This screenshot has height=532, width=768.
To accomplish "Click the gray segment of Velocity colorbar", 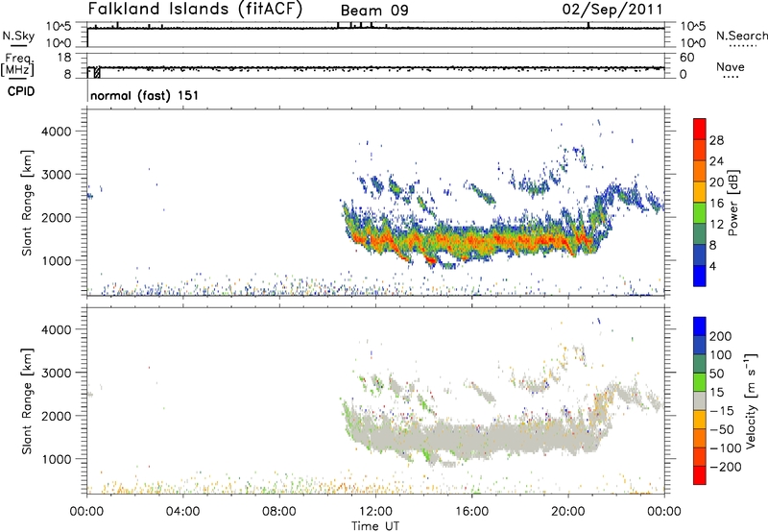I will pyautogui.click(x=700, y=400).
